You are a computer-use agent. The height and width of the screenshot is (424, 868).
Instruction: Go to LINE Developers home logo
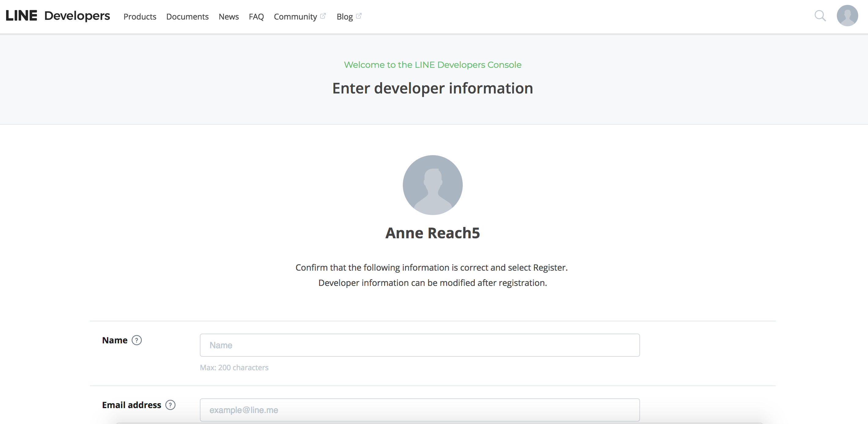(58, 16)
